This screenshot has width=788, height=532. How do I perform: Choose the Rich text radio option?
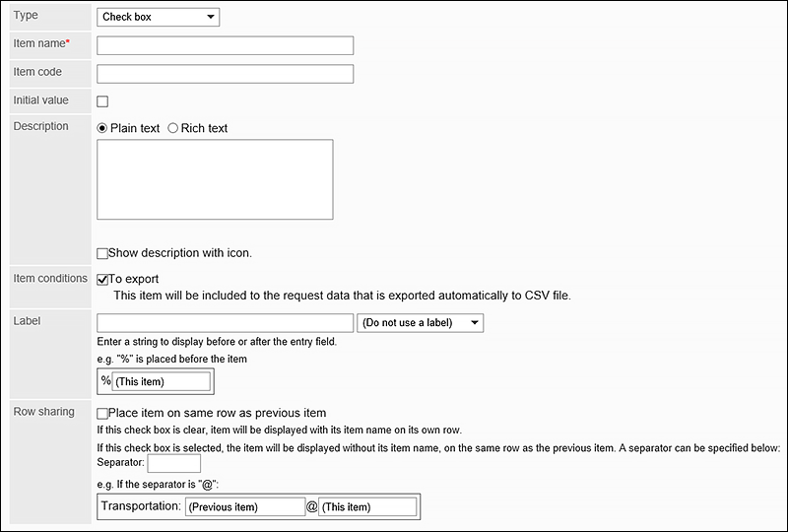point(173,128)
